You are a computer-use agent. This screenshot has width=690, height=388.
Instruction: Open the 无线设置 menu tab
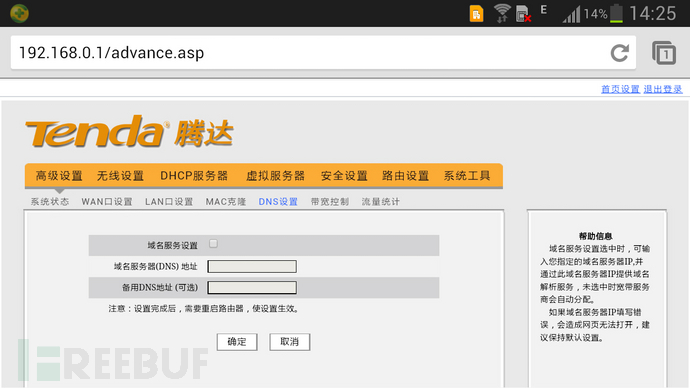[120, 176]
